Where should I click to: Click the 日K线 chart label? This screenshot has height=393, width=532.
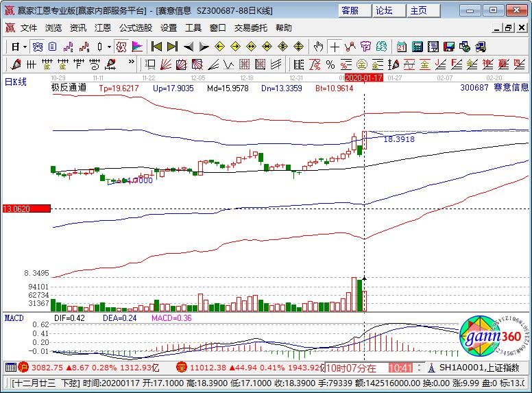tap(15, 82)
